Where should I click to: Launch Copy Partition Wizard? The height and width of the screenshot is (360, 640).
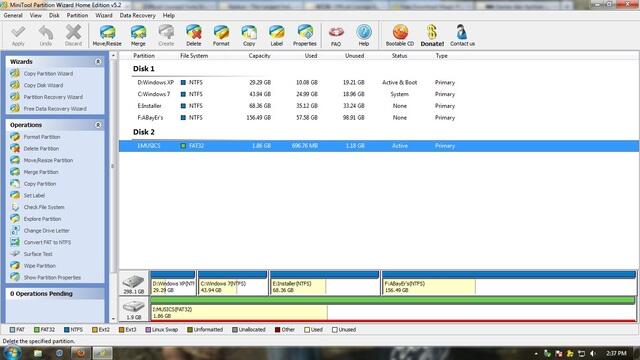(48, 73)
